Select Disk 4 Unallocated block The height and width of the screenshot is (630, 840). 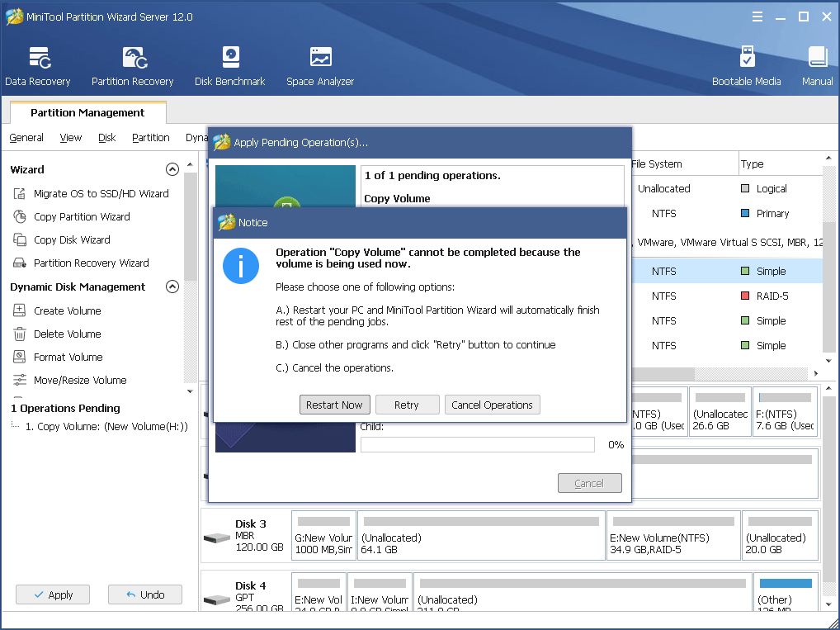[x=583, y=591]
